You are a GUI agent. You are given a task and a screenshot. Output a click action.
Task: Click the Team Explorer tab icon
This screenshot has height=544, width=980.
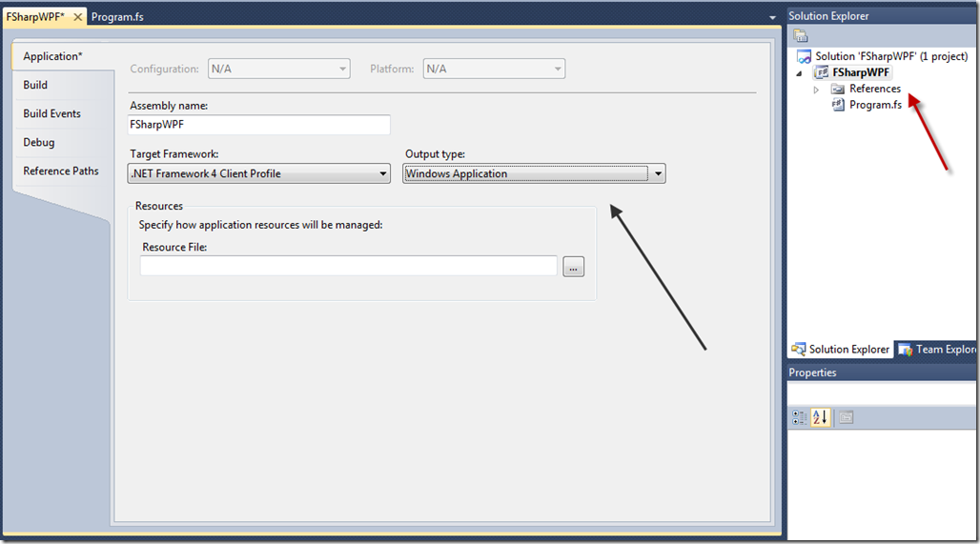click(x=905, y=350)
